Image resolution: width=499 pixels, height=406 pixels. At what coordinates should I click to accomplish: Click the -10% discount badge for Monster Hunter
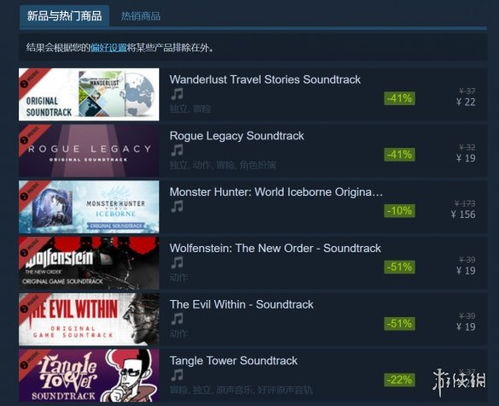click(x=399, y=211)
